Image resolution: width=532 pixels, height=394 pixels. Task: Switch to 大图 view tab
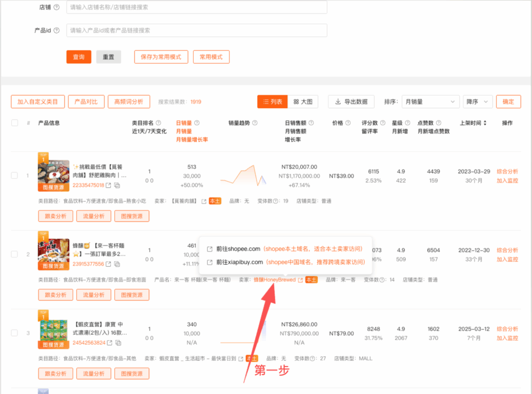coord(303,102)
